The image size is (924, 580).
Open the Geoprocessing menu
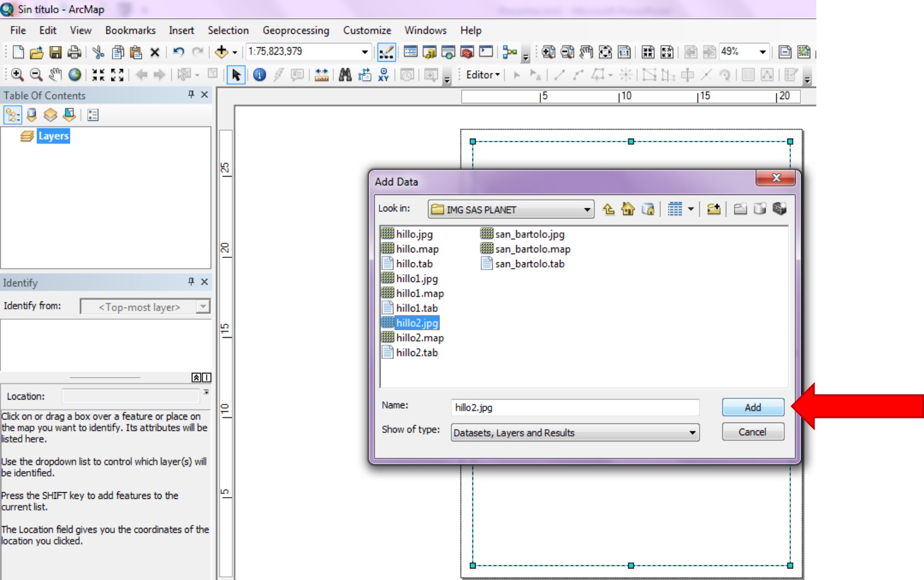[296, 30]
